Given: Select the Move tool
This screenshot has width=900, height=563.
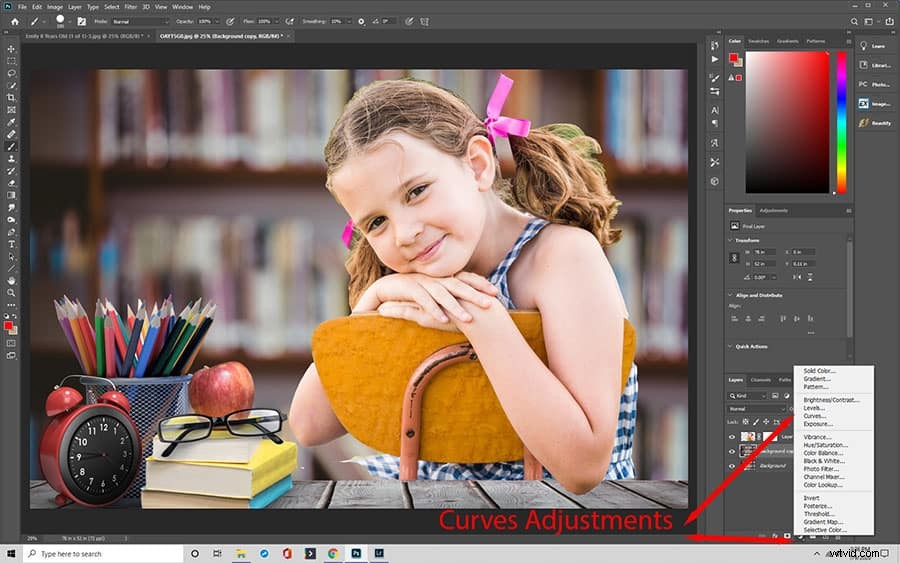Looking at the screenshot, I should (x=11, y=49).
